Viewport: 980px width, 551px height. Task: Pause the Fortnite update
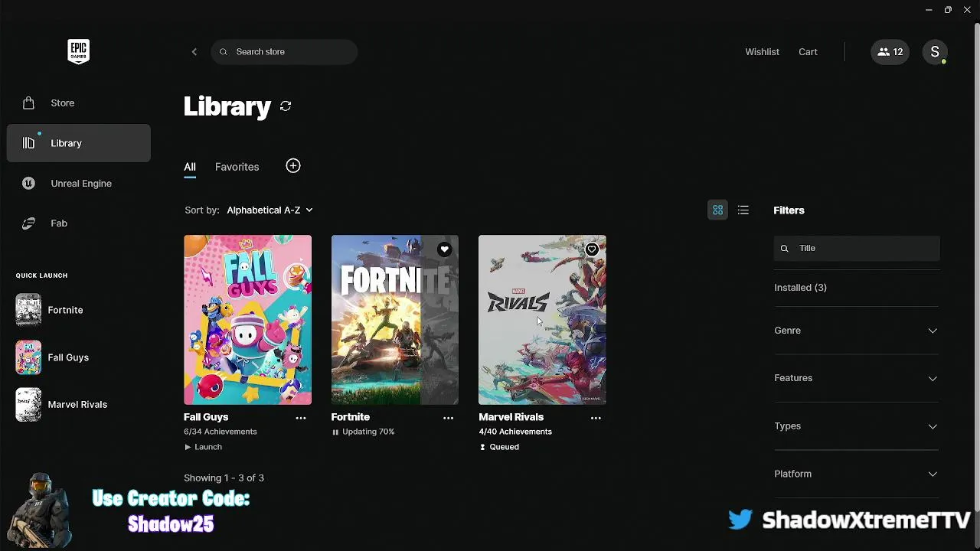(x=335, y=432)
